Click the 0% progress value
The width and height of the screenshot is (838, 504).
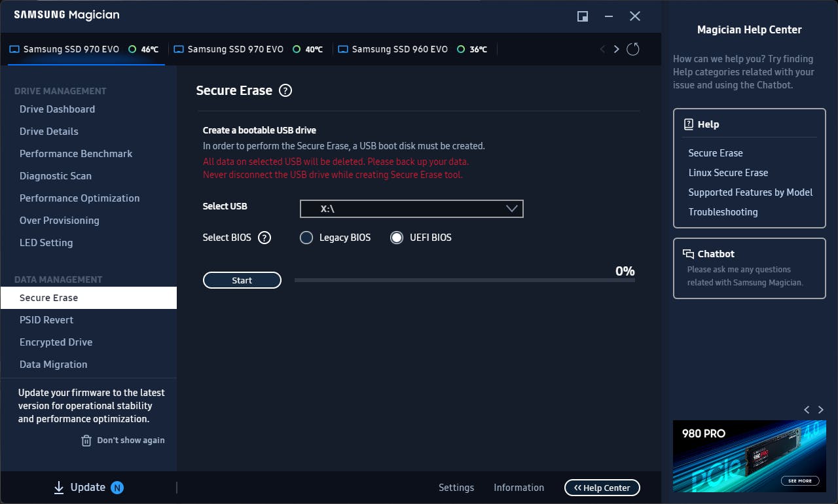click(x=625, y=271)
